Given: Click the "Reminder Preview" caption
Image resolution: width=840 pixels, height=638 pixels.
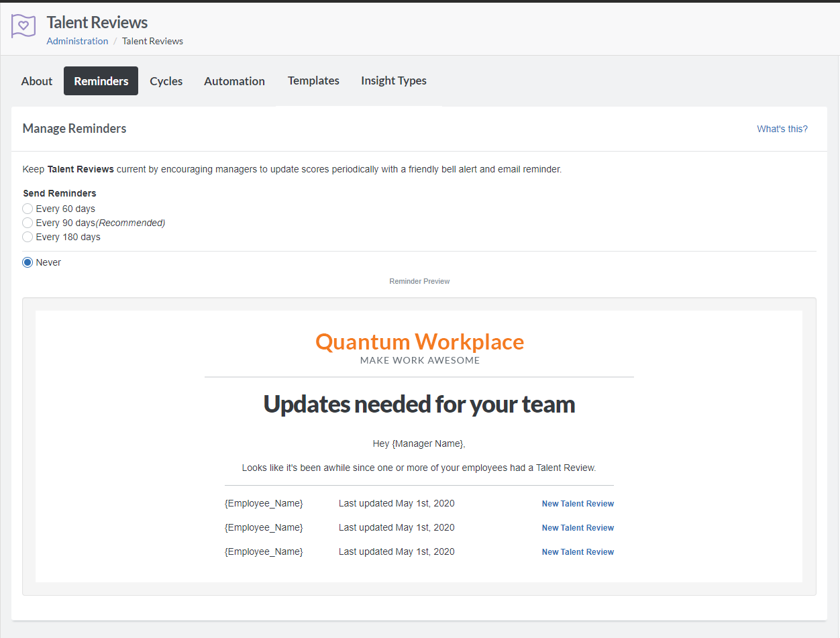Looking at the screenshot, I should coord(419,281).
